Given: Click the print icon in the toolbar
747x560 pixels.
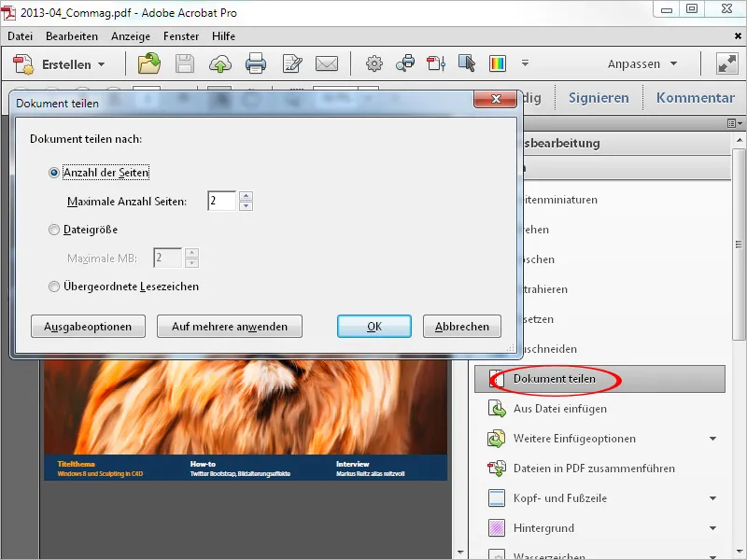Looking at the screenshot, I should click(x=256, y=63).
